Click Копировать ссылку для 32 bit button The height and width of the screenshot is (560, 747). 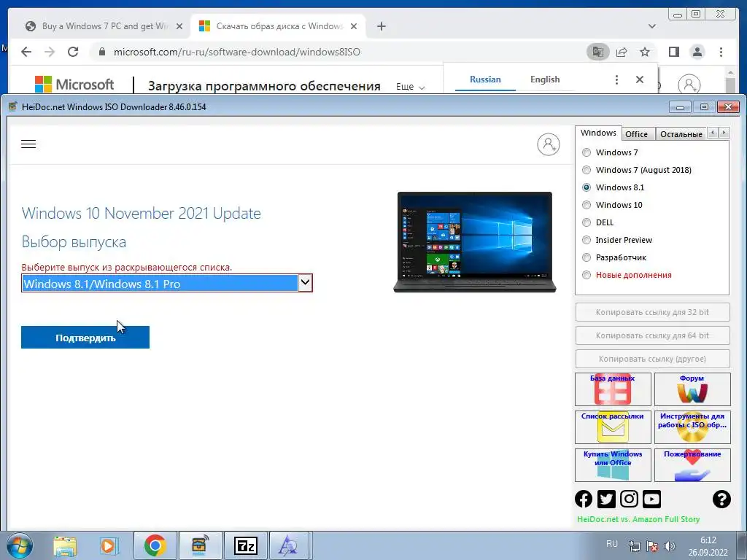(652, 312)
